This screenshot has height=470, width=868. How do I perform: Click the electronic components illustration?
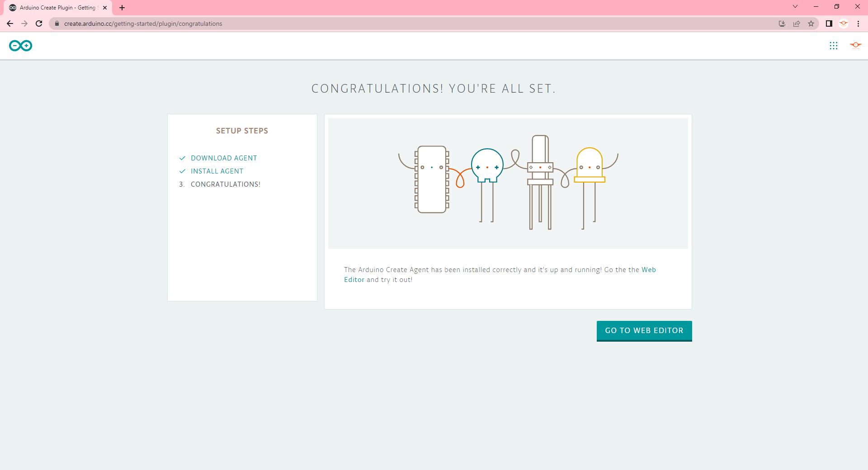pos(508,183)
